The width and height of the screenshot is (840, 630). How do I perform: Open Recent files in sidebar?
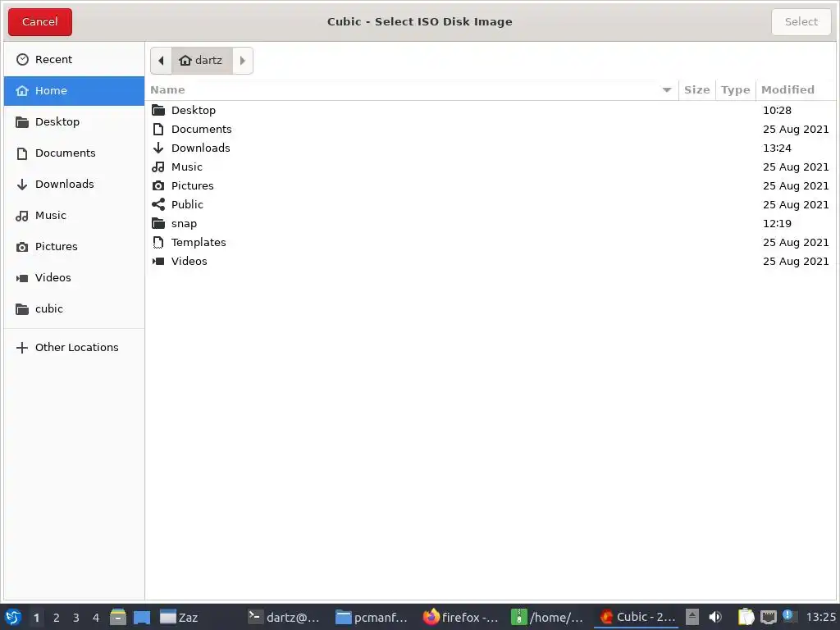pyautogui.click(x=74, y=59)
